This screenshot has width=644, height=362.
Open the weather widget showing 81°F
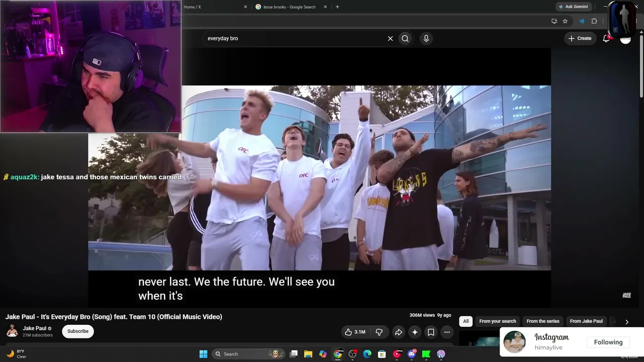pos(16,354)
